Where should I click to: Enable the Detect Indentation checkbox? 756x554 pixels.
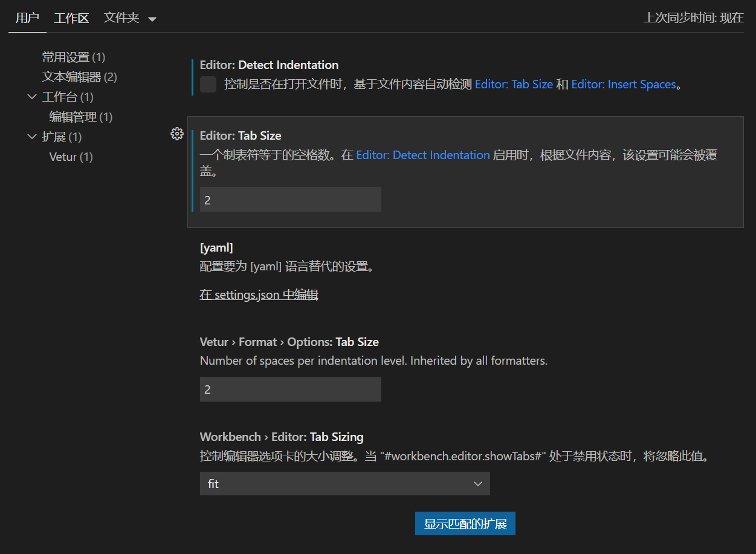208,85
